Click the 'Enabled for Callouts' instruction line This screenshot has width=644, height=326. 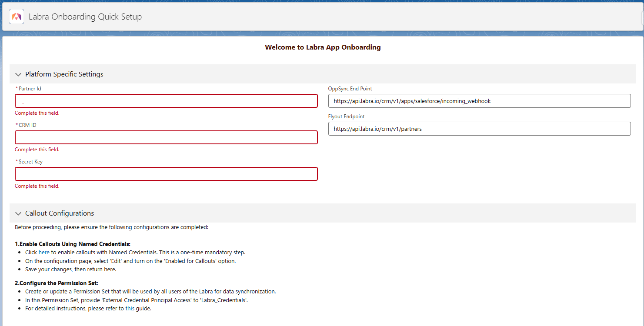click(130, 261)
